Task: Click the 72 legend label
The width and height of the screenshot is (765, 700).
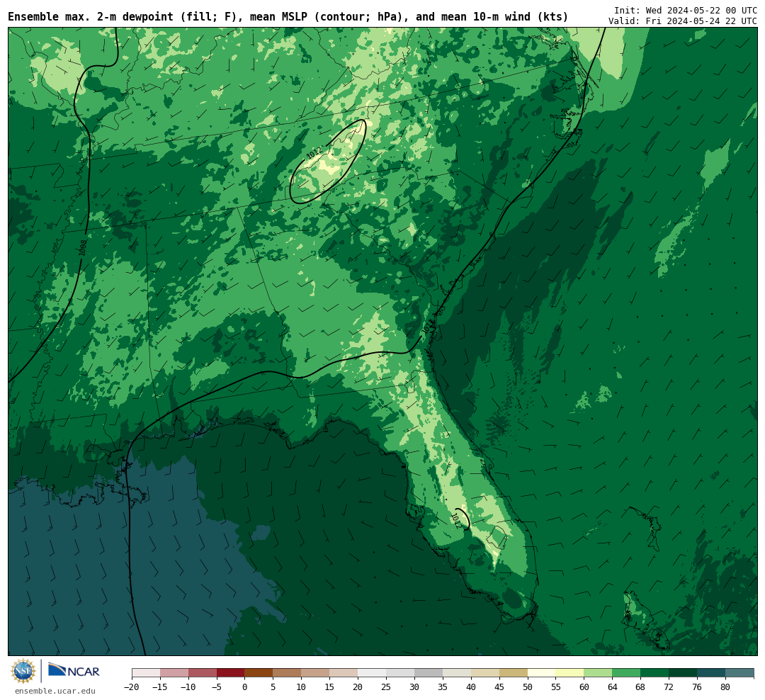Action: (x=669, y=687)
